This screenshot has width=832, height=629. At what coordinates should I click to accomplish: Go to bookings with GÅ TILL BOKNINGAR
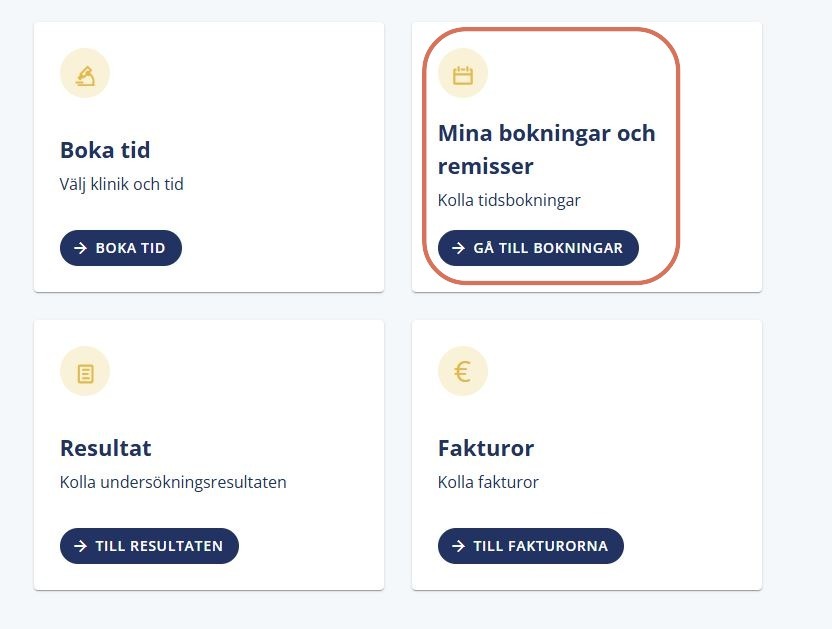pyautogui.click(x=538, y=248)
